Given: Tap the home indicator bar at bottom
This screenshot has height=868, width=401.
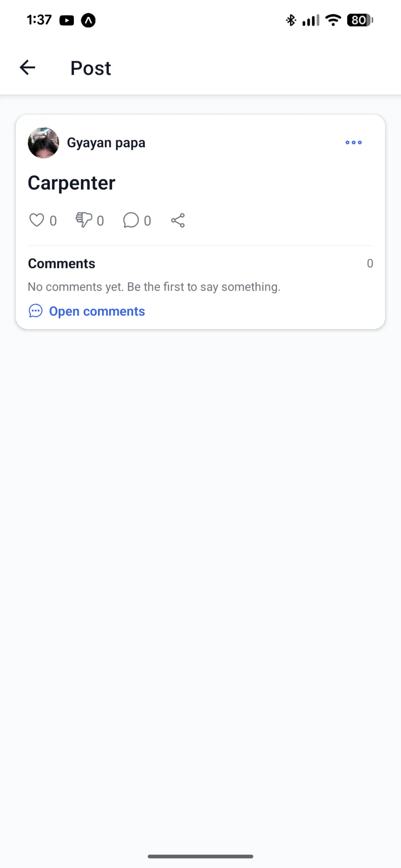Looking at the screenshot, I should tap(200, 856).
